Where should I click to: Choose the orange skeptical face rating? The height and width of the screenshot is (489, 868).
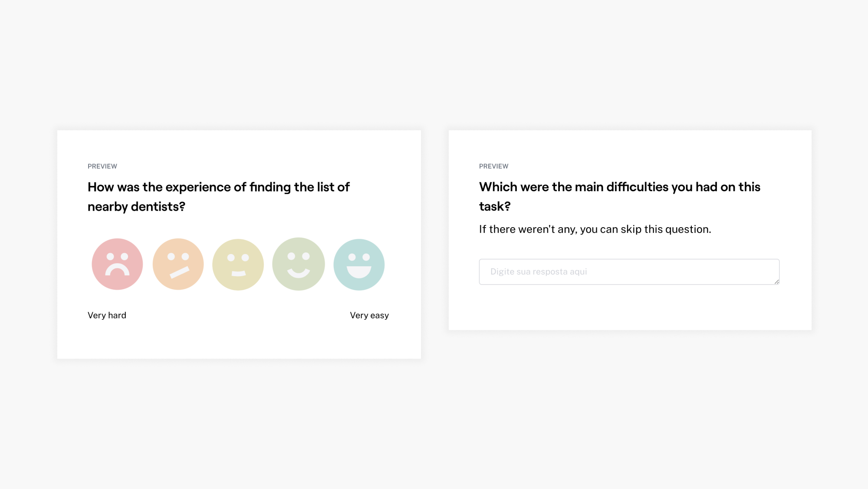pyautogui.click(x=178, y=264)
